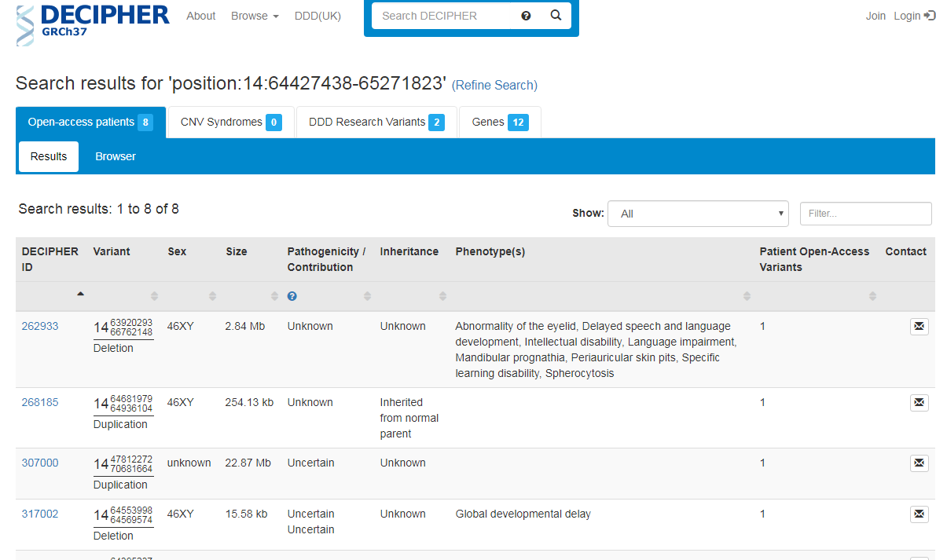Image resolution: width=936 pixels, height=560 pixels.
Task: Switch to DDD Research Variants tab
Action: 376,123
